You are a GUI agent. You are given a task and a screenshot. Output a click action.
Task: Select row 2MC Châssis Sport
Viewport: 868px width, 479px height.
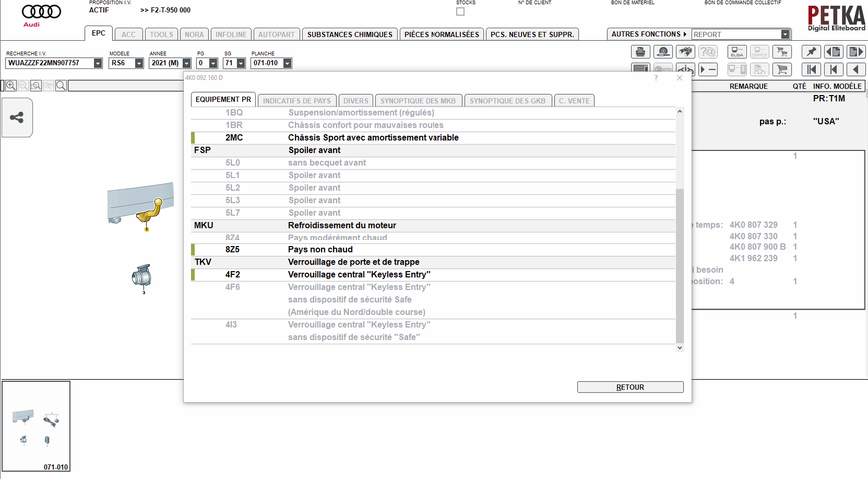pyautogui.click(x=434, y=137)
